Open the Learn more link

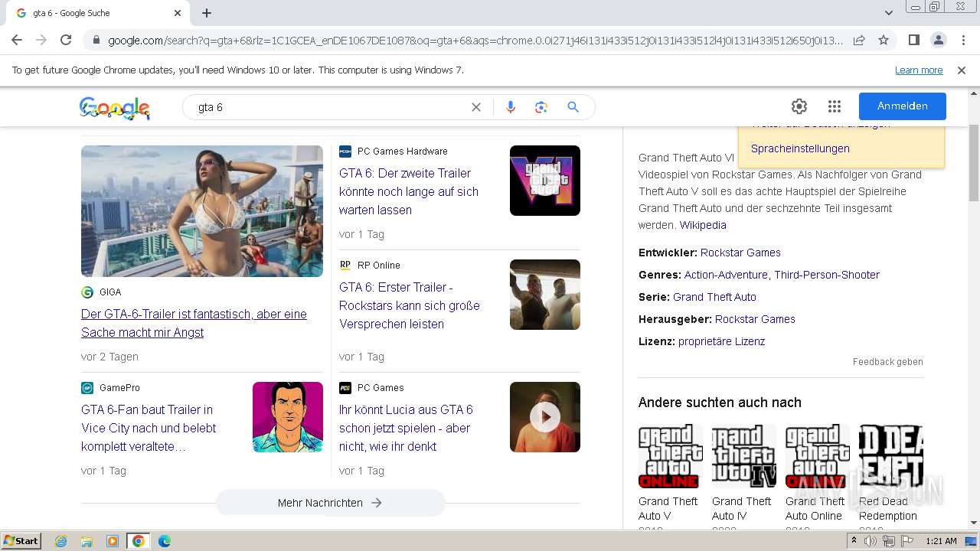point(919,70)
